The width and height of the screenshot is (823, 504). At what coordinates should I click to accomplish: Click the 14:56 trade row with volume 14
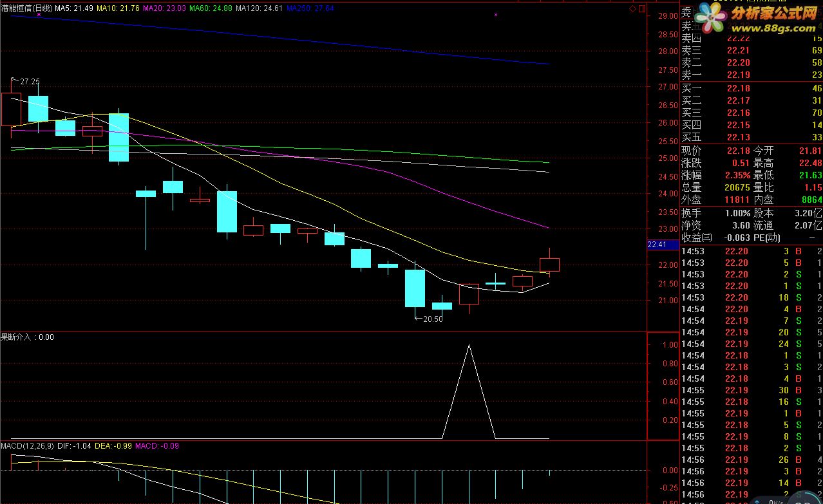pos(752,483)
